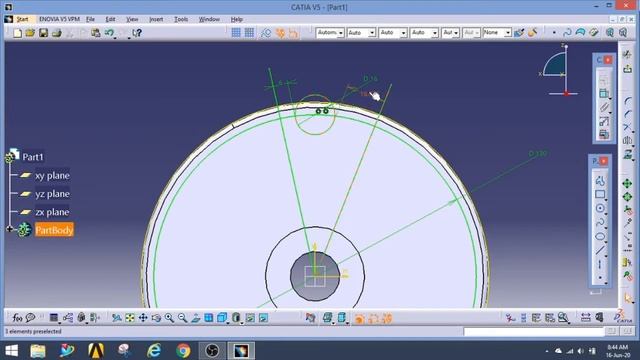
Task: Open the Help menu
Action: click(237, 19)
